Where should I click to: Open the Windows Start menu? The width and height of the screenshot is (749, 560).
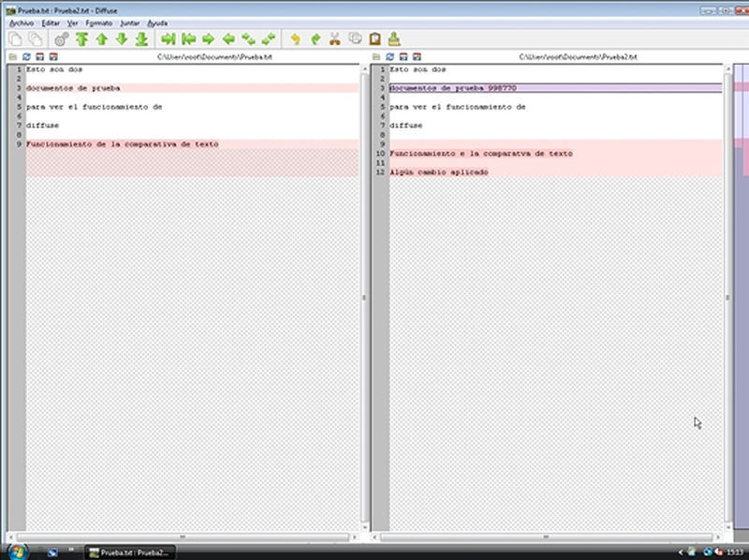(x=17, y=552)
